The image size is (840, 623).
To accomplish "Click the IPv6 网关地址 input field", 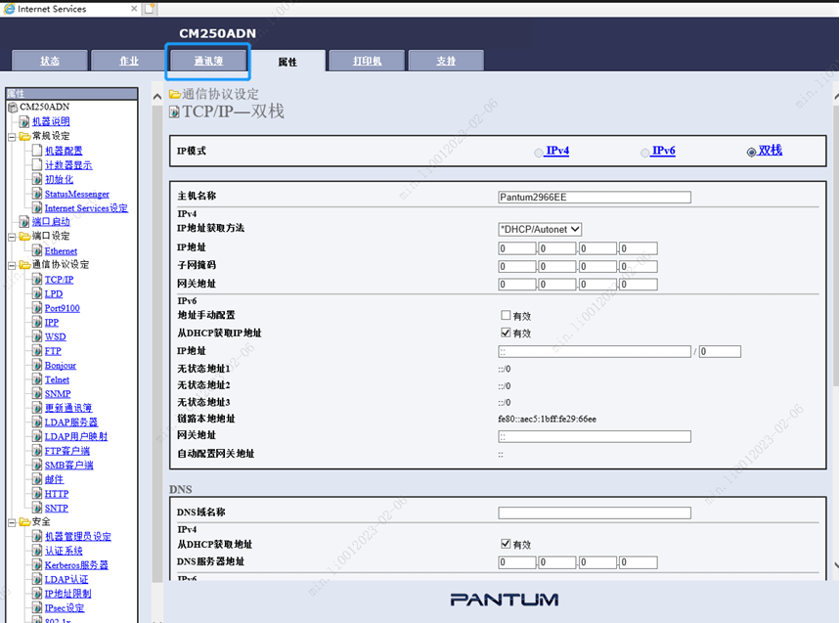I will pyautogui.click(x=595, y=436).
